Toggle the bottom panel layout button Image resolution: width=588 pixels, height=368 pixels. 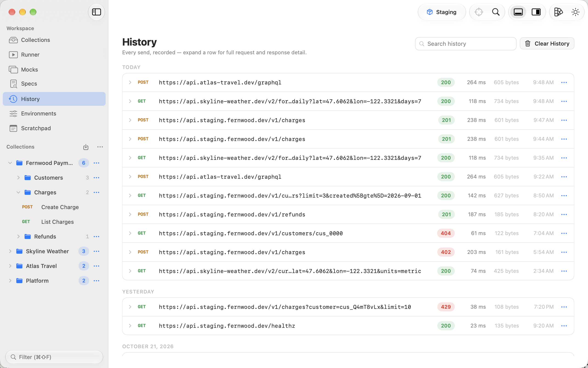518,12
